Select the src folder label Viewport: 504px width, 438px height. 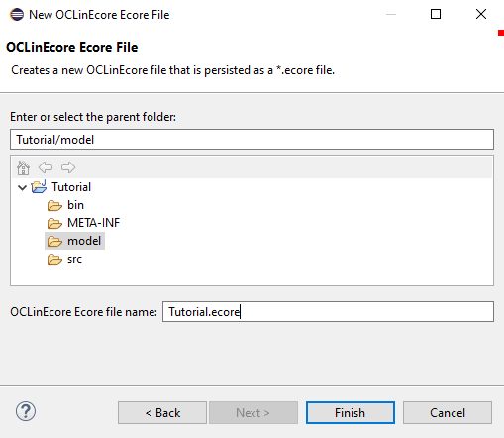tap(74, 259)
